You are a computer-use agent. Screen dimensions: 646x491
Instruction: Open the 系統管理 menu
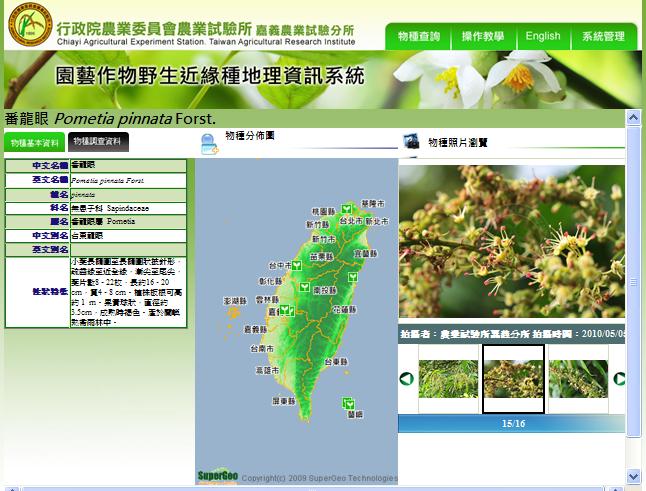606,37
